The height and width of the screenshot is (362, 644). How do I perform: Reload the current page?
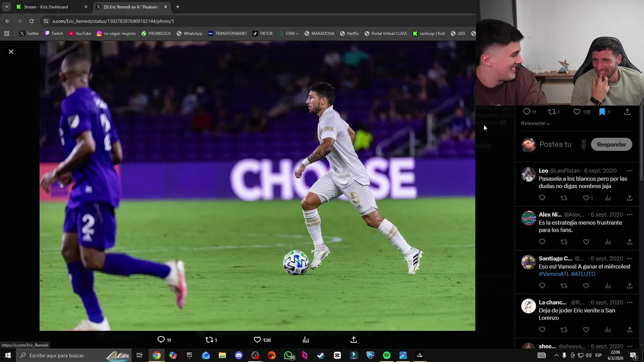(x=31, y=21)
